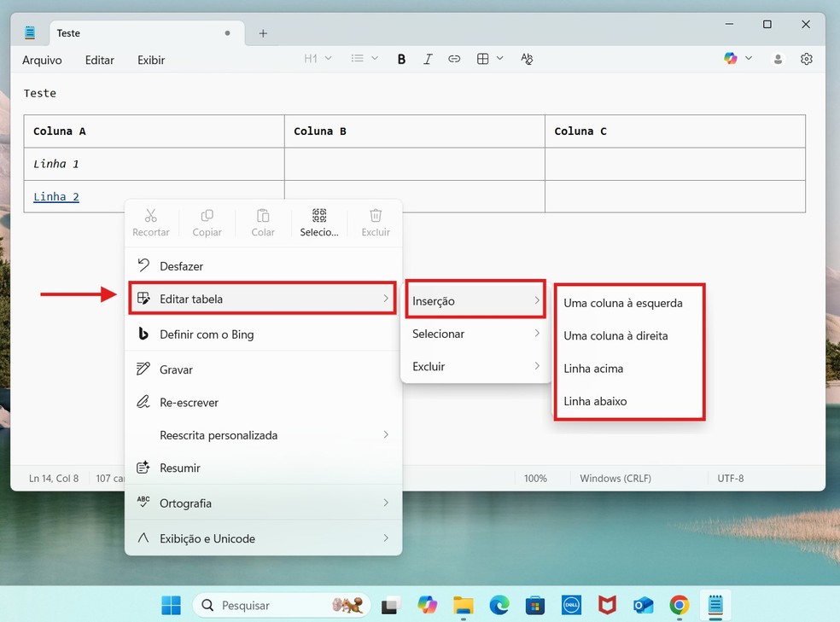Choose Editar tabela menu entry
This screenshot has width=840, height=622.
click(x=263, y=299)
